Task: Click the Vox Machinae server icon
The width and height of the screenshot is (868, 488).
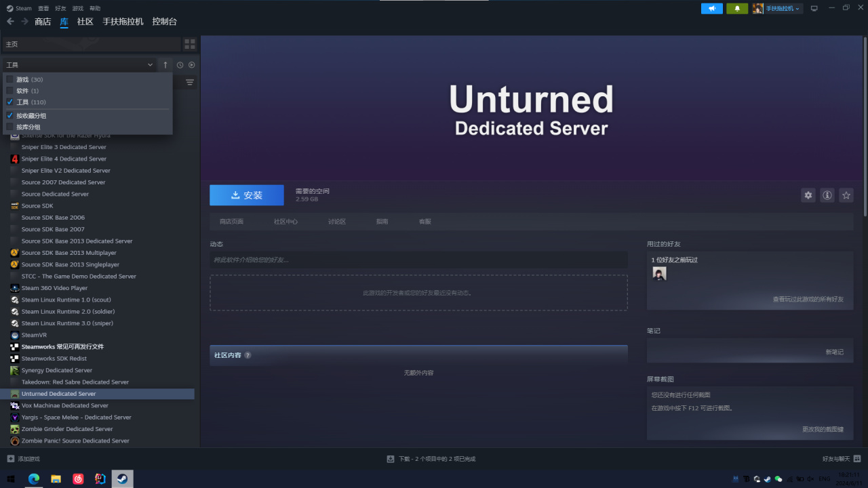Action: click(15, 405)
